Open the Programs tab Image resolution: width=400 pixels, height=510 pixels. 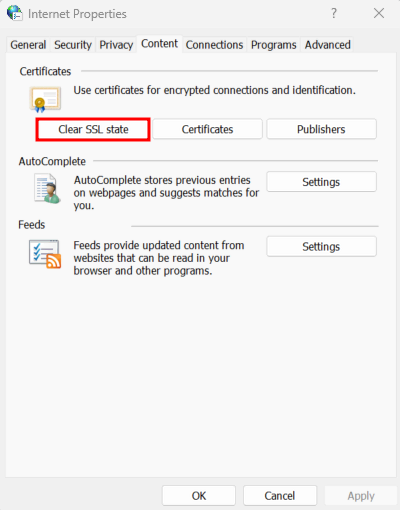274,45
